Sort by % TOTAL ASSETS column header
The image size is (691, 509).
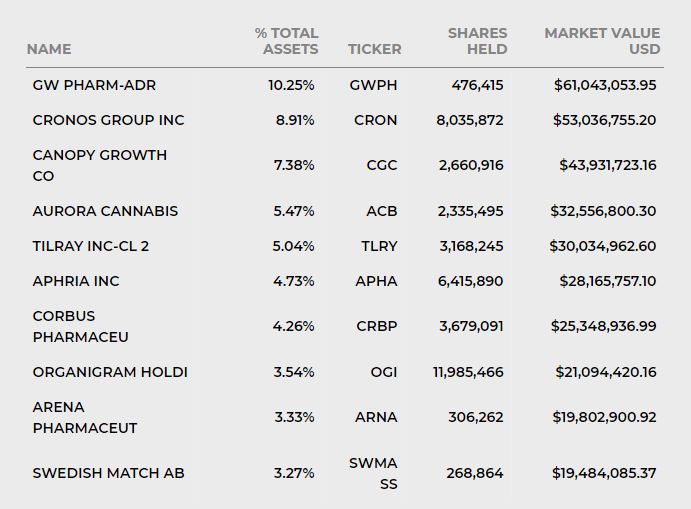[286, 41]
